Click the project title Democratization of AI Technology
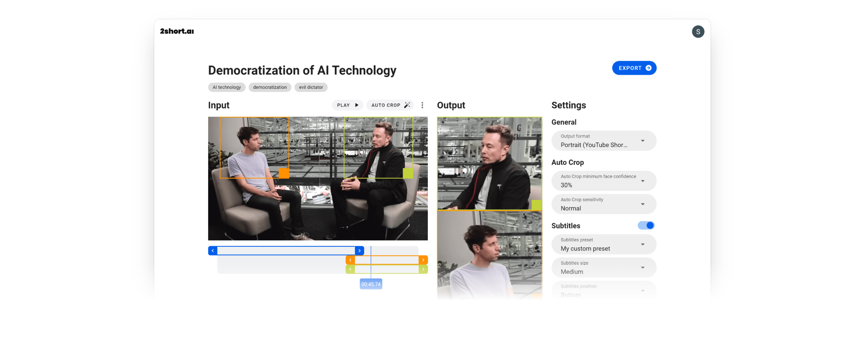This screenshot has width=868, height=343. pos(302,70)
